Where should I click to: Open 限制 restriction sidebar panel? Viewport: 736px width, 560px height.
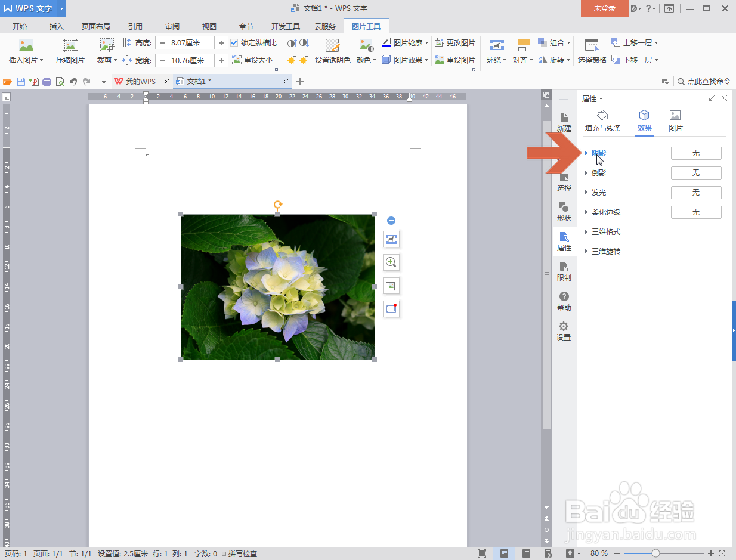pyautogui.click(x=564, y=271)
